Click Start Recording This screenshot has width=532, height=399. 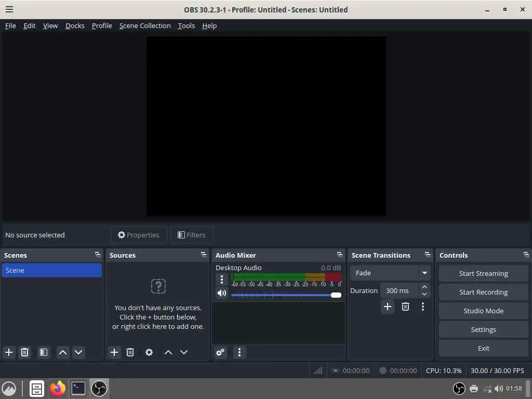click(484, 292)
